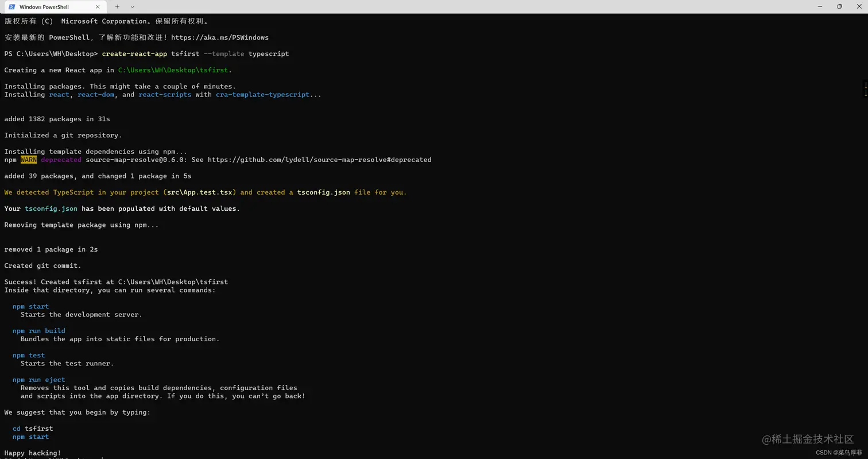Click the --template flag text
This screenshot has height=459, width=868.
point(224,54)
